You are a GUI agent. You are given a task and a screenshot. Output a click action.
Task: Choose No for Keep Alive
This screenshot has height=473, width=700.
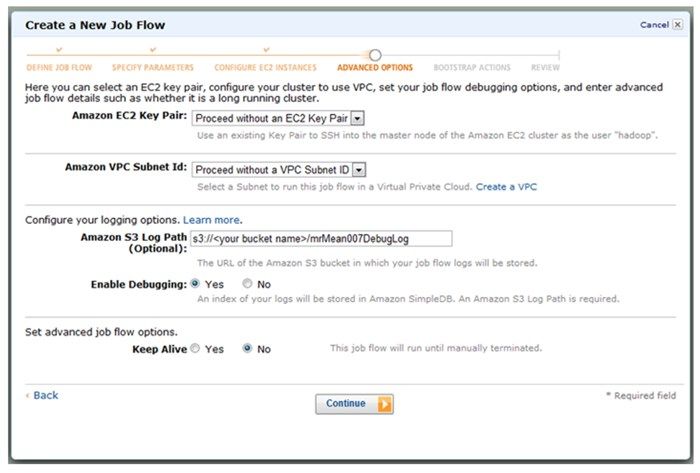(247, 349)
